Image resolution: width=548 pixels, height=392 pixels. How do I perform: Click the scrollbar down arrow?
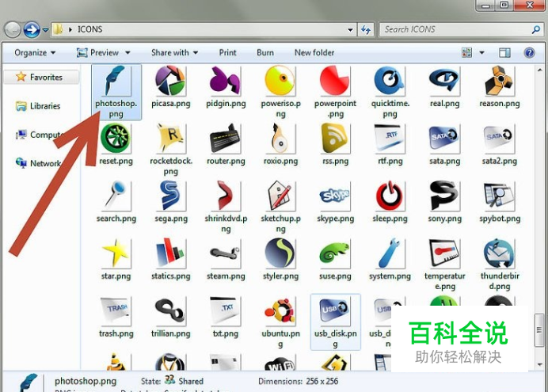coord(539,365)
